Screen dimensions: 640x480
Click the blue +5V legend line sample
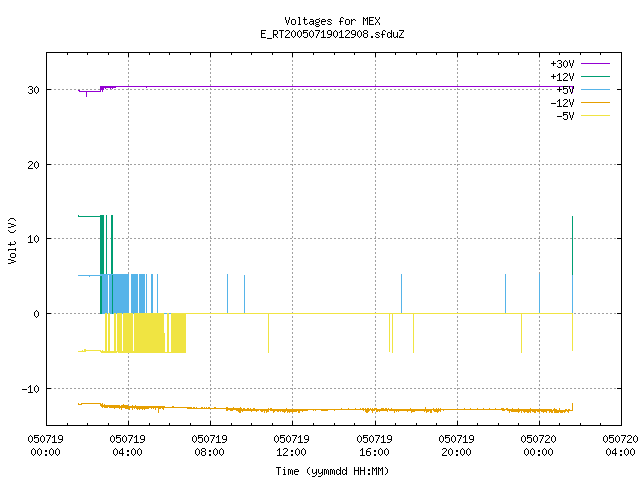click(x=595, y=89)
